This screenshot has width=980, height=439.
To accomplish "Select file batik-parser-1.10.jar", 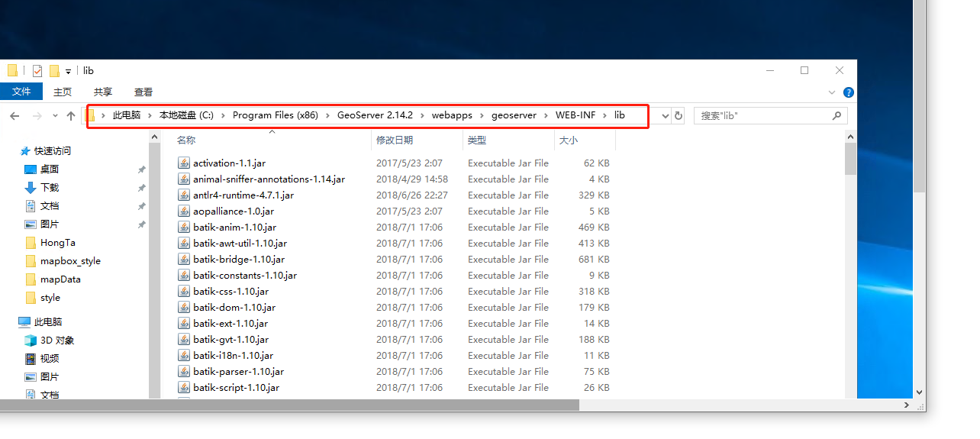I will [239, 371].
